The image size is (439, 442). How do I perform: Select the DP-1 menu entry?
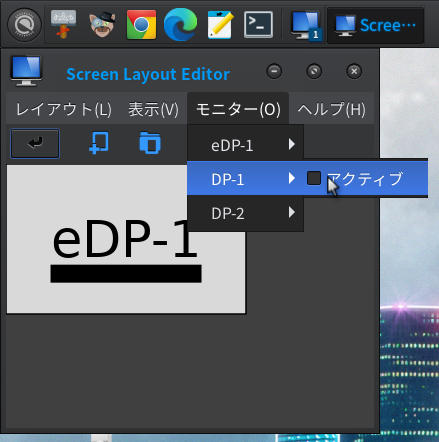(x=245, y=178)
